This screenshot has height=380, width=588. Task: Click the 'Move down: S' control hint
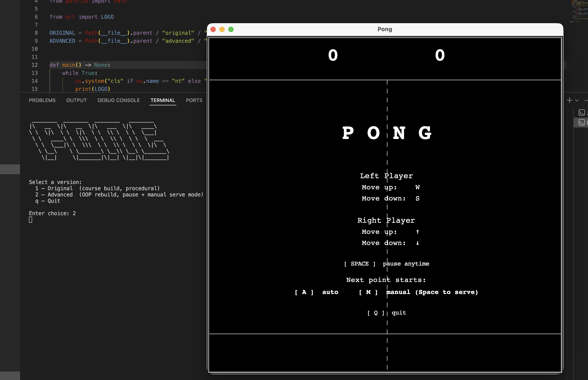[x=391, y=198]
